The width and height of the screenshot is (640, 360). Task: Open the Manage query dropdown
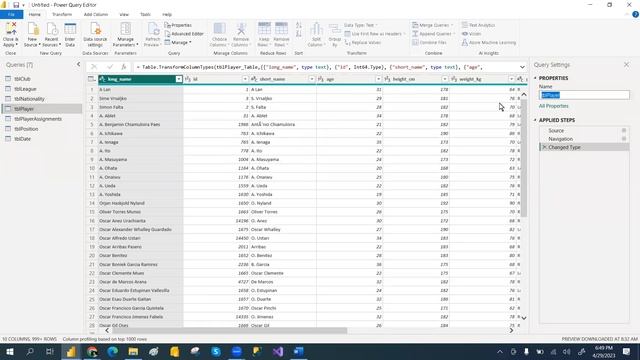click(x=178, y=42)
